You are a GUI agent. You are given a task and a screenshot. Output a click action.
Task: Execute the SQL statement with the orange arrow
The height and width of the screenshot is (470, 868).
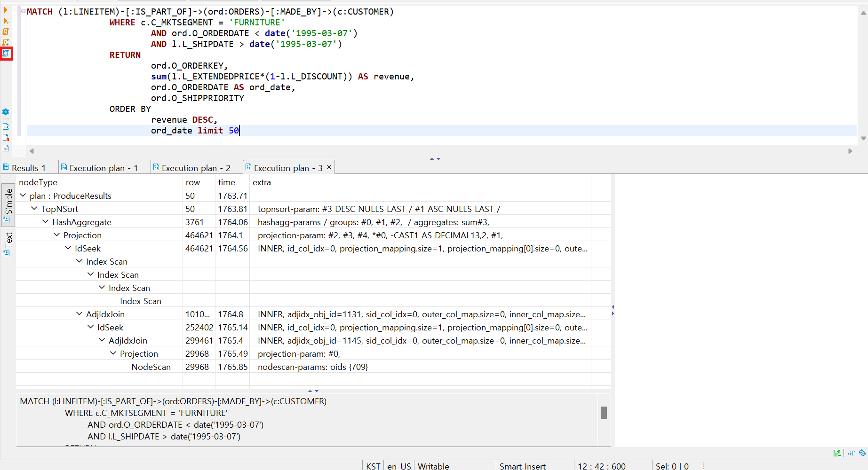pos(6,9)
